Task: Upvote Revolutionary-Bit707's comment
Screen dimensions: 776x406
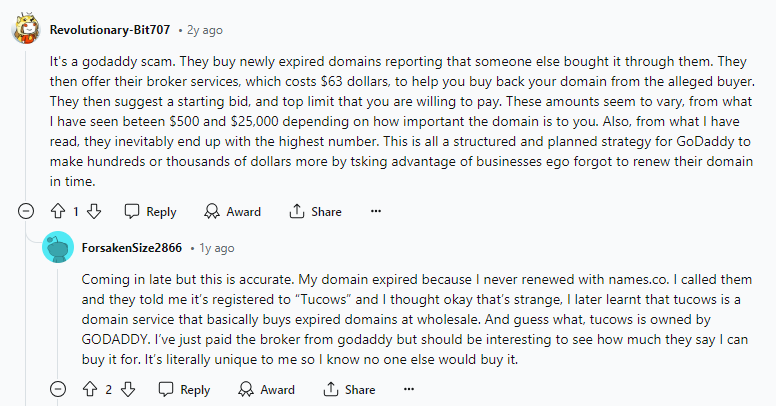Action: coord(58,212)
